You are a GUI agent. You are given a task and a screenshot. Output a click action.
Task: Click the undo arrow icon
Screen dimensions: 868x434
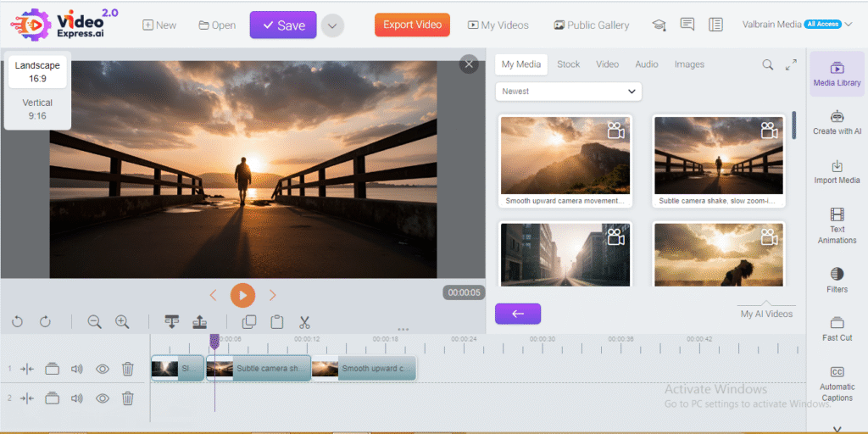coord(17,321)
